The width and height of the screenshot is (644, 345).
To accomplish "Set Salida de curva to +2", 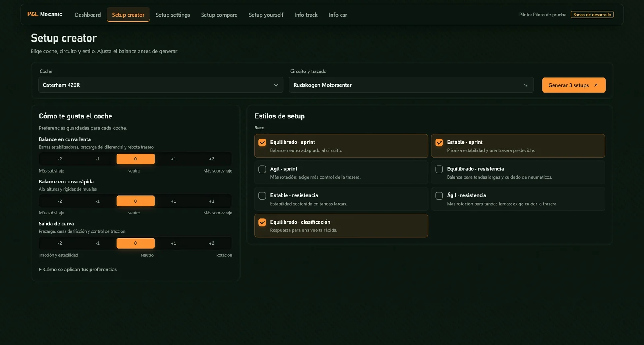I will 212,243.
